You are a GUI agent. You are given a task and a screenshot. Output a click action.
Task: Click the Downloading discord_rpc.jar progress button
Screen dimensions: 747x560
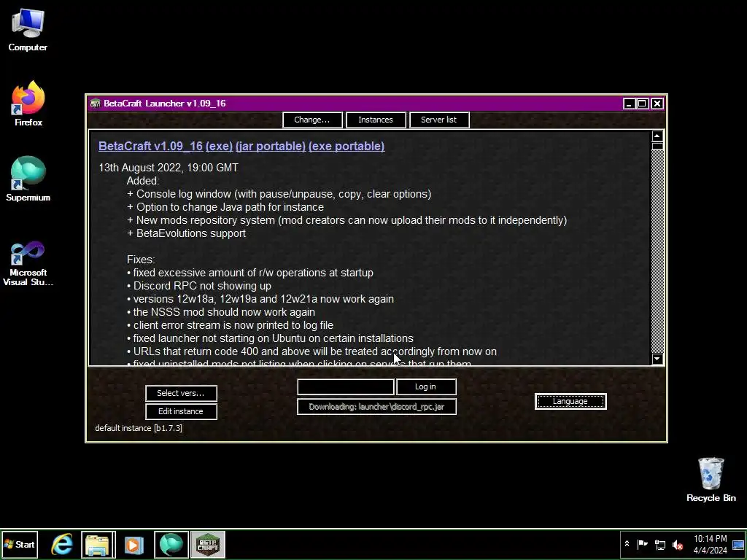(376, 407)
